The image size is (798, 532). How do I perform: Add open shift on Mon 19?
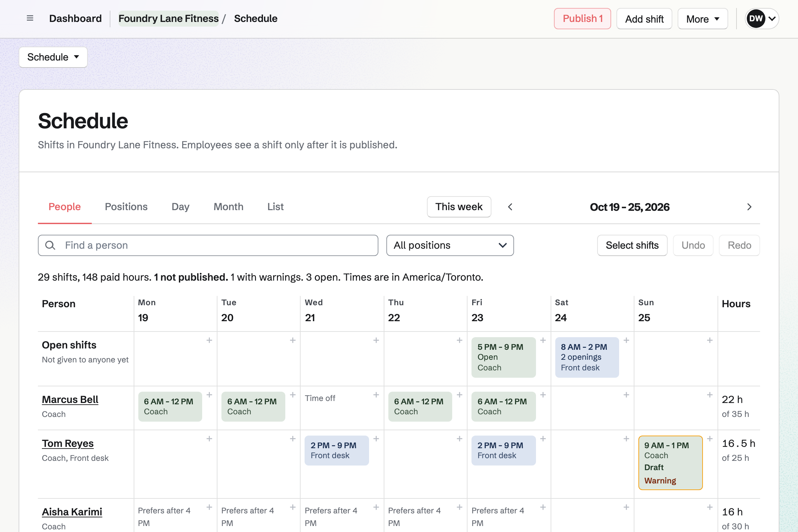tap(209, 340)
